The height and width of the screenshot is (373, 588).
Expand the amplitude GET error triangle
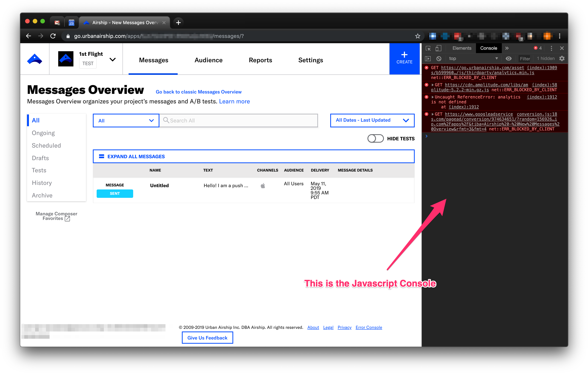pyautogui.click(x=432, y=85)
